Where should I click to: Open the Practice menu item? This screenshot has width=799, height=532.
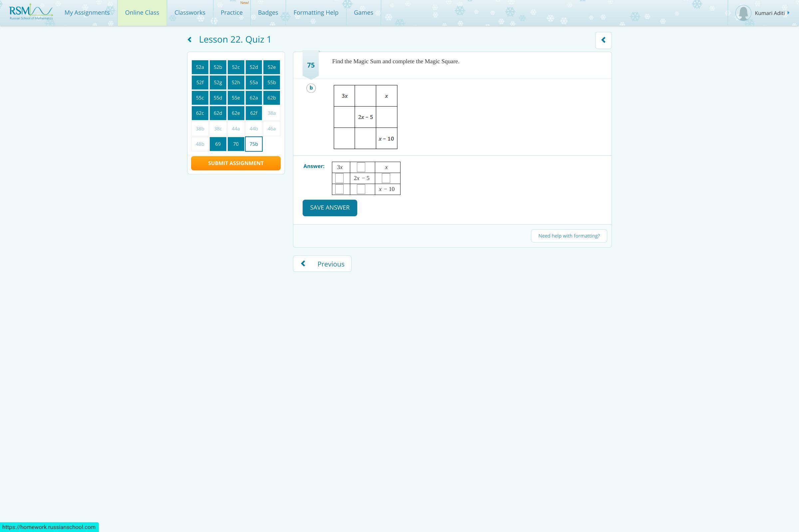click(231, 13)
